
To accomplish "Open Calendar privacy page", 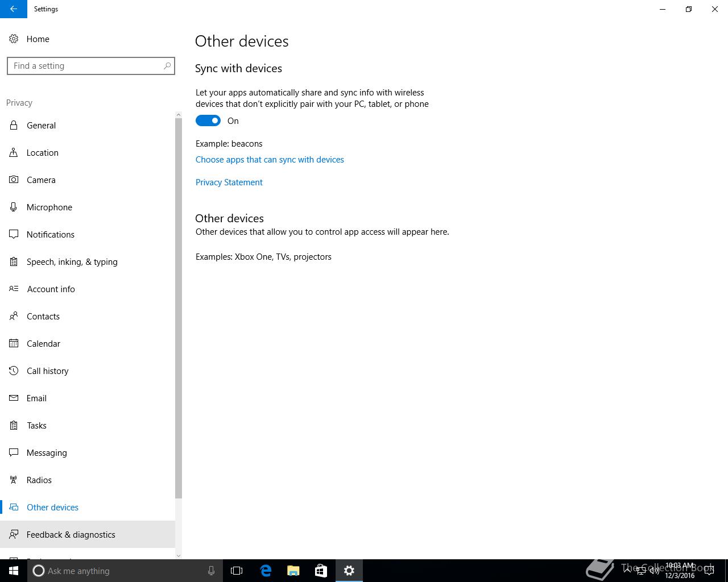I will (x=88, y=343).
